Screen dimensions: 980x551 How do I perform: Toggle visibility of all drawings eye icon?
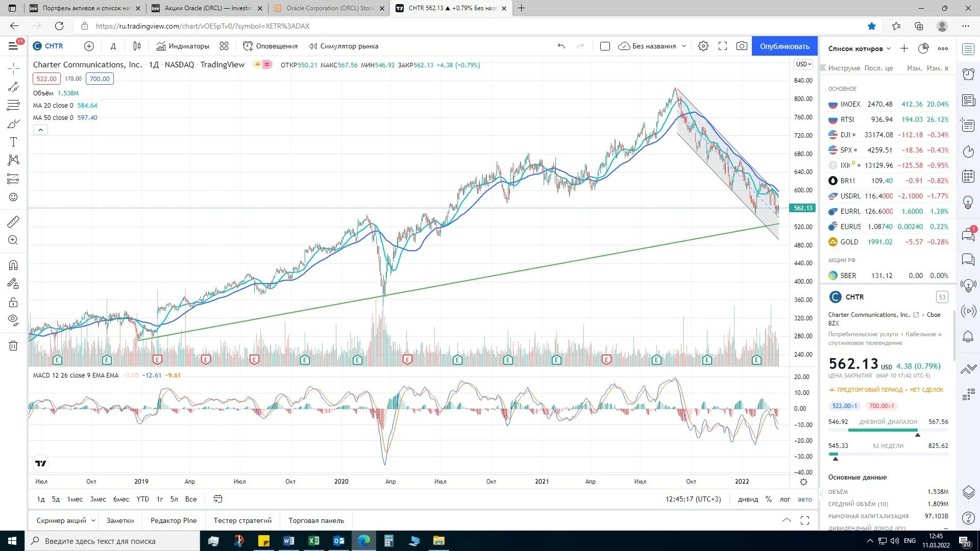tap(14, 320)
